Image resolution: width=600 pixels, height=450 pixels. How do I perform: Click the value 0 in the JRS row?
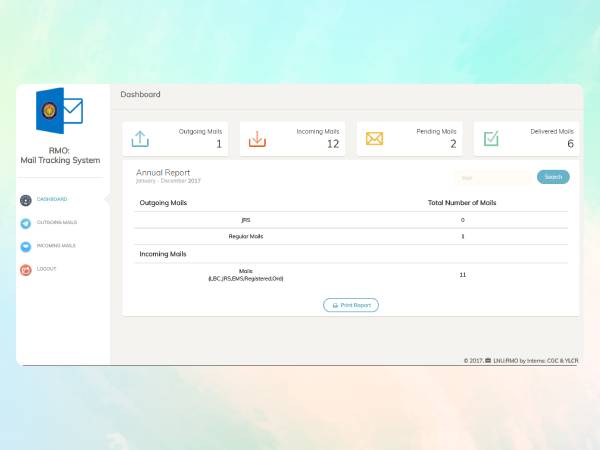(x=463, y=220)
